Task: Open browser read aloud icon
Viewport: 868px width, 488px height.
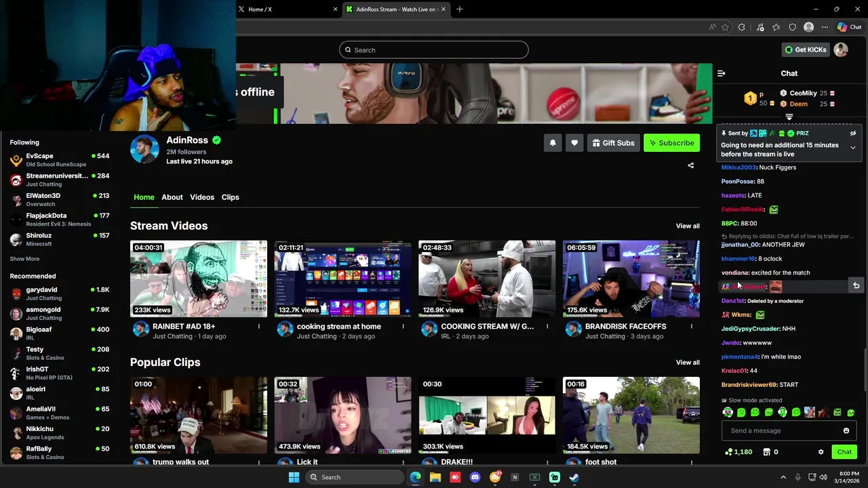Action: pos(712,28)
